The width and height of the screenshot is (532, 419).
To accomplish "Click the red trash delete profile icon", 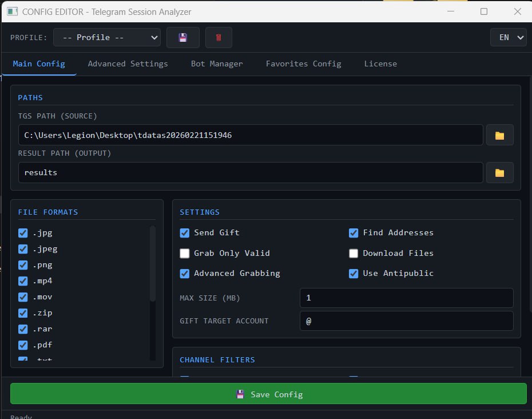I will (219, 38).
